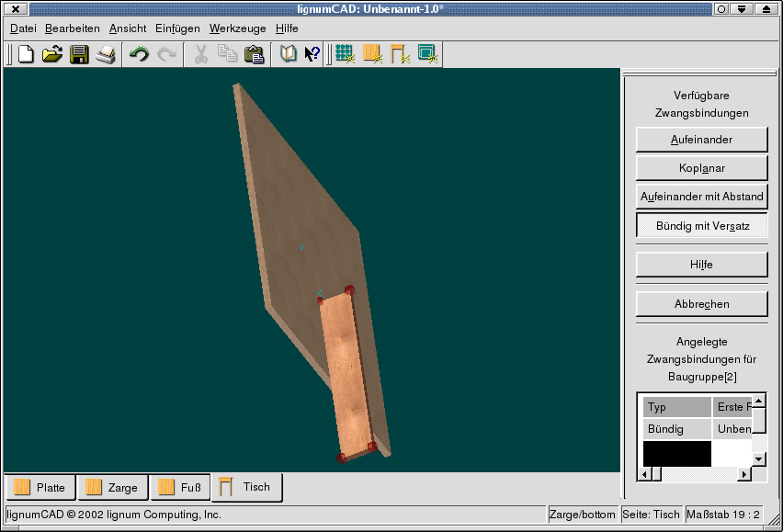Click the Erste column header
783x532 pixels.
tap(732, 407)
